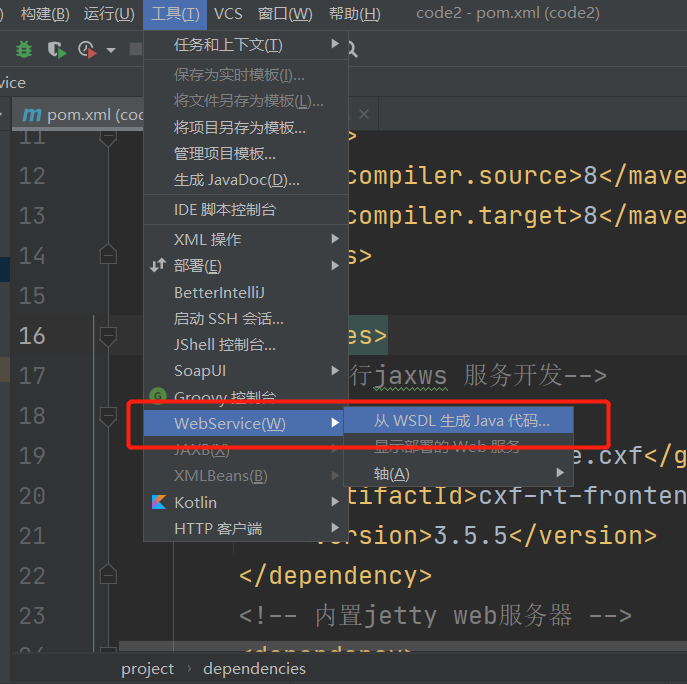Expand 部署(E) submenu
This screenshot has width=687, height=684.
click(x=246, y=266)
